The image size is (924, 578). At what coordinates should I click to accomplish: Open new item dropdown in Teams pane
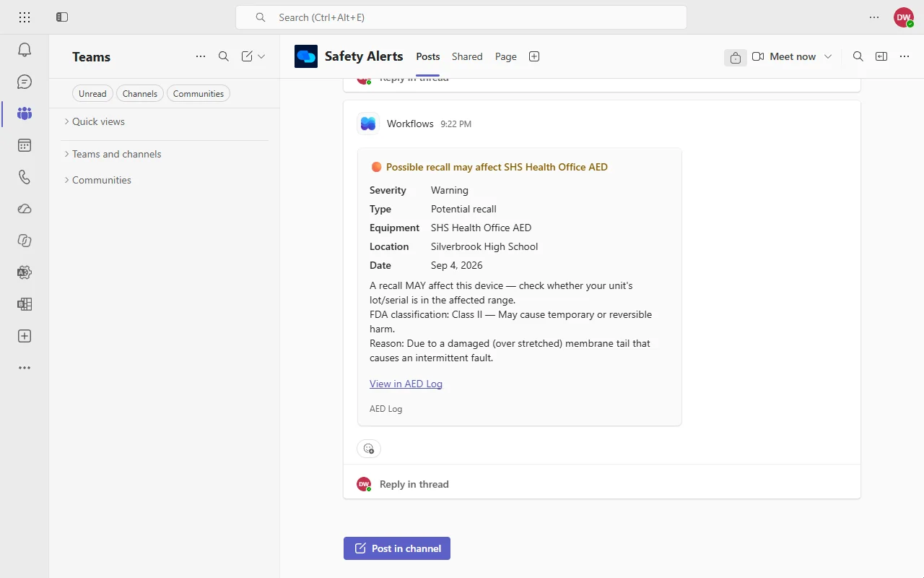[x=261, y=56]
